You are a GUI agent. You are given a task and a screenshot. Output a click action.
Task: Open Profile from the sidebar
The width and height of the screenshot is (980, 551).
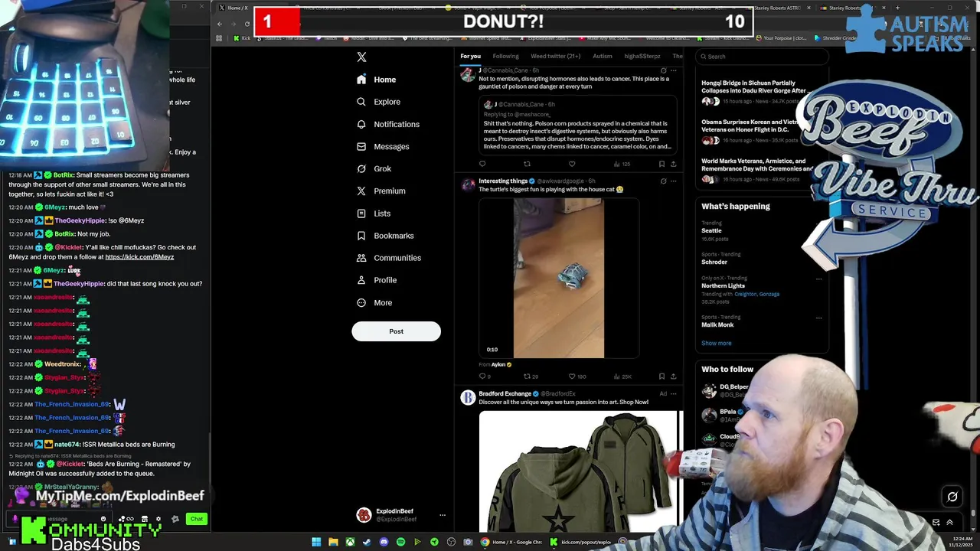[377, 280]
